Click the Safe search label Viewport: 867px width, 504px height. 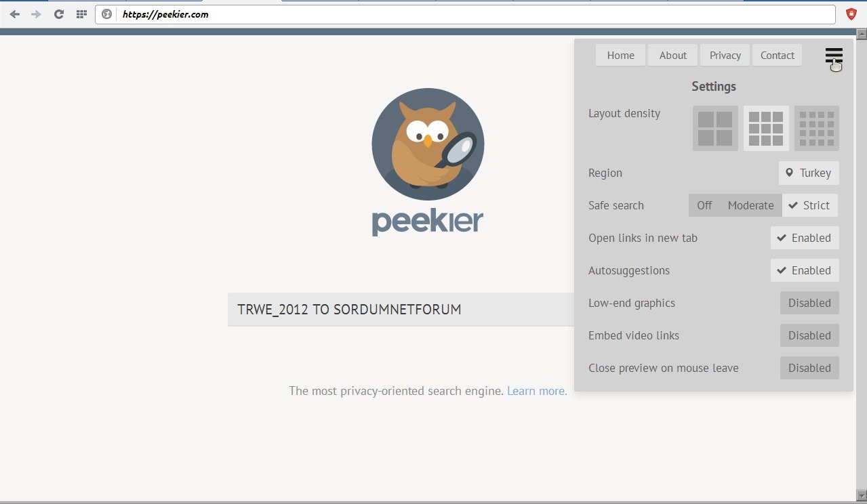(x=616, y=205)
